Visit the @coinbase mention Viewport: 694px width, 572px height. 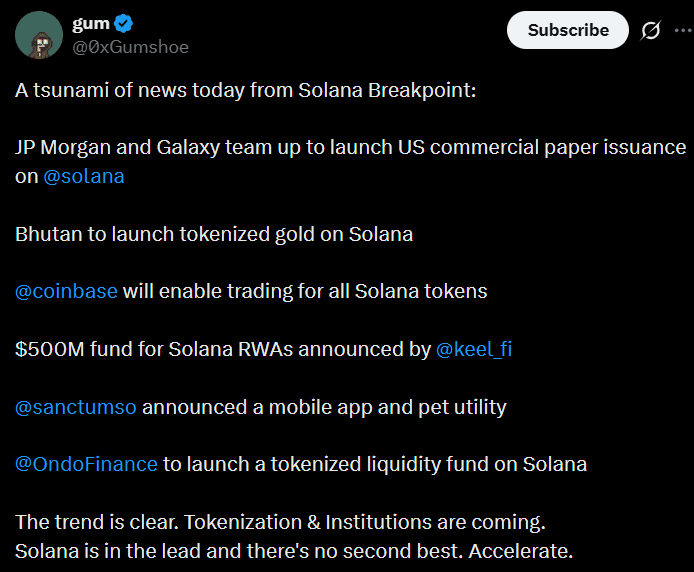[66, 291]
